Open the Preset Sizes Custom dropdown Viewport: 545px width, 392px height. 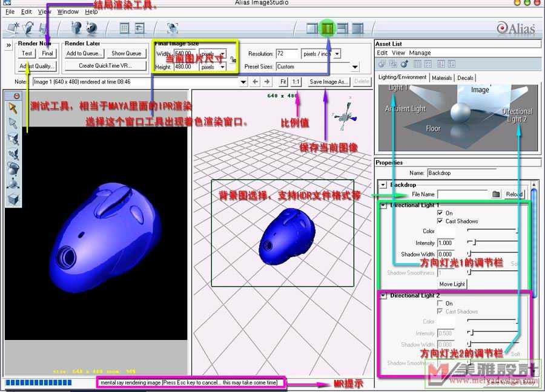pos(355,67)
